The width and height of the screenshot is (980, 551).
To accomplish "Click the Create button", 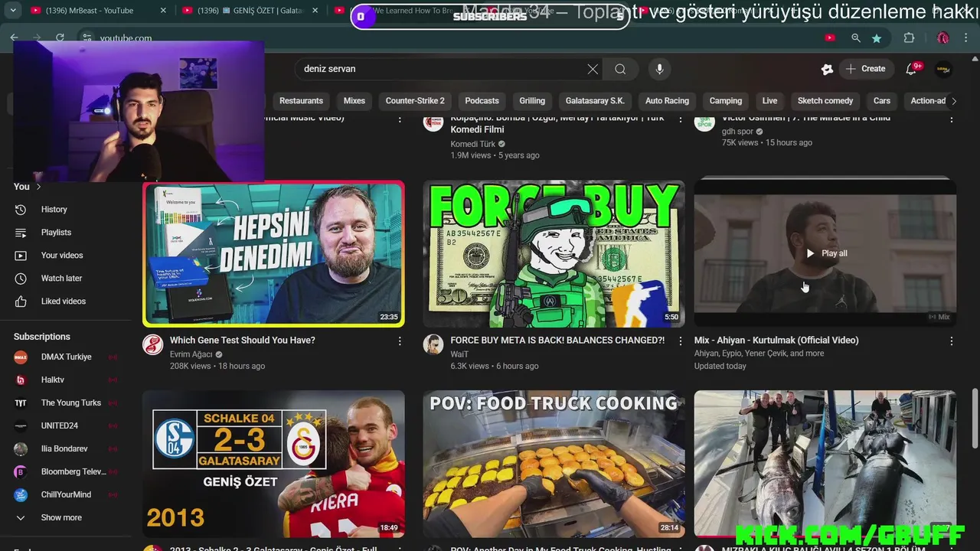I will 866,69.
